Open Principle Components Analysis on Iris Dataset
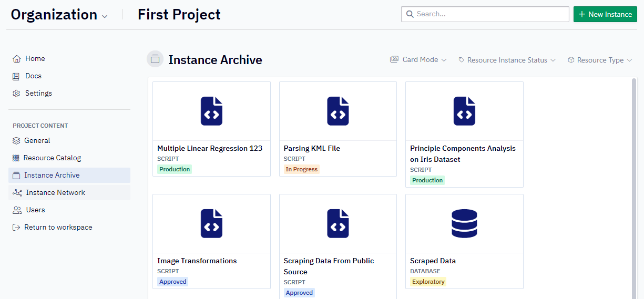The image size is (644, 299). coord(463,154)
